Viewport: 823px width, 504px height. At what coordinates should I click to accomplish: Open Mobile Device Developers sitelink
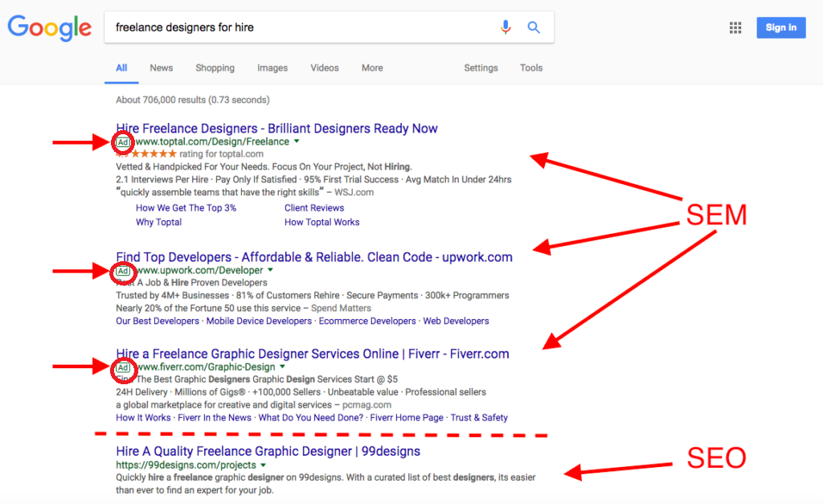click(259, 321)
